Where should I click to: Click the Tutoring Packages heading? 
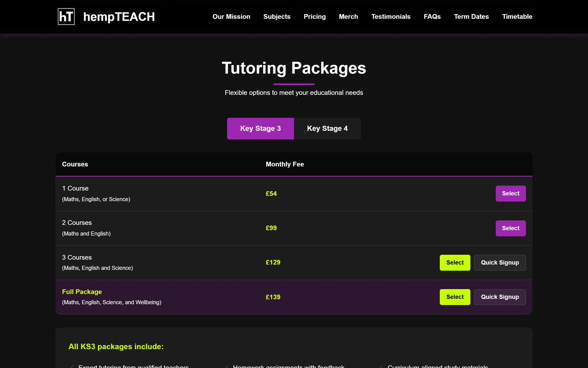[294, 68]
